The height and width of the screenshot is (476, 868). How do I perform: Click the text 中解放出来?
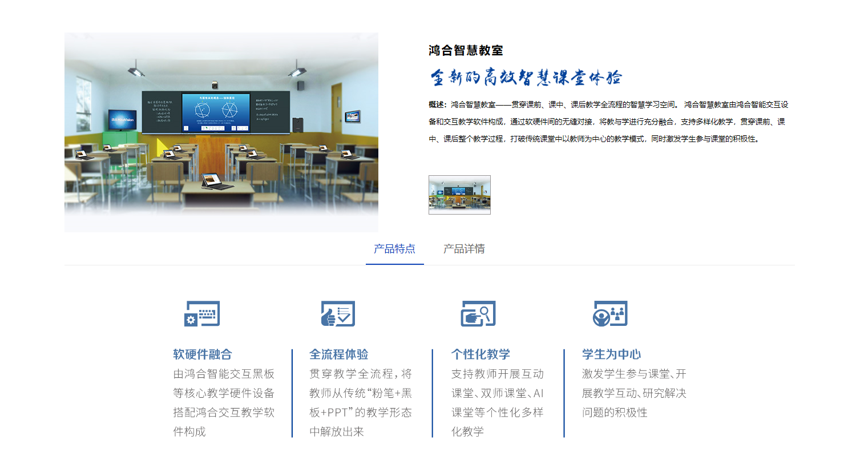(x=337, y=432)
